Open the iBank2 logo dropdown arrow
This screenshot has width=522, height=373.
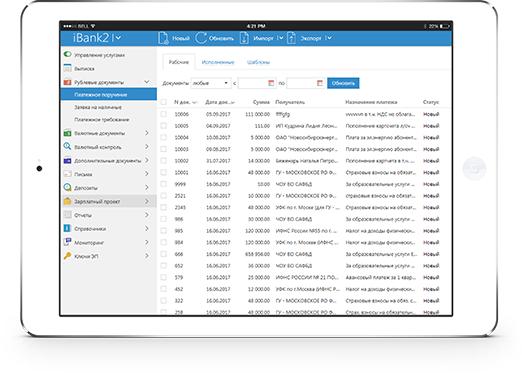(118, 38)
